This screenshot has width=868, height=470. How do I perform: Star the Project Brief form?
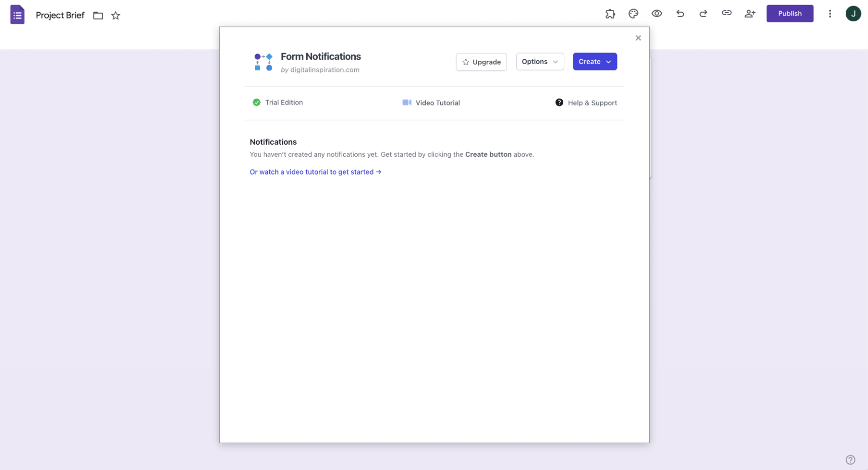[x=116, y=16]
